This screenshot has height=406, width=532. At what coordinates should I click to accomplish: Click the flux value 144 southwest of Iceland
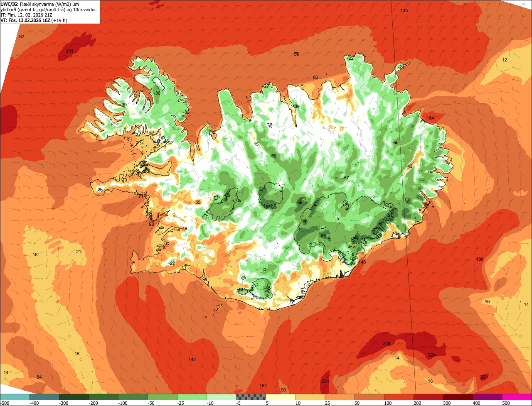pyautogui.click(x=192, y=360)
